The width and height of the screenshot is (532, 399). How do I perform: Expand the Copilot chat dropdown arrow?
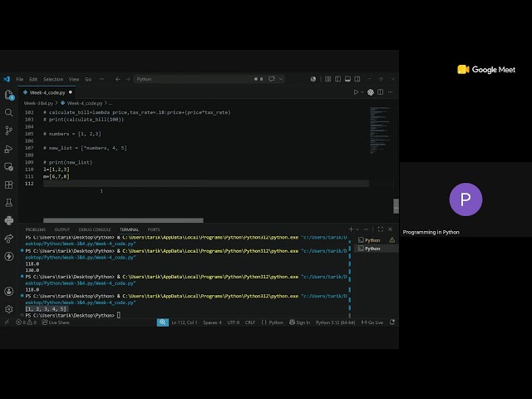(x=281, y=79)
